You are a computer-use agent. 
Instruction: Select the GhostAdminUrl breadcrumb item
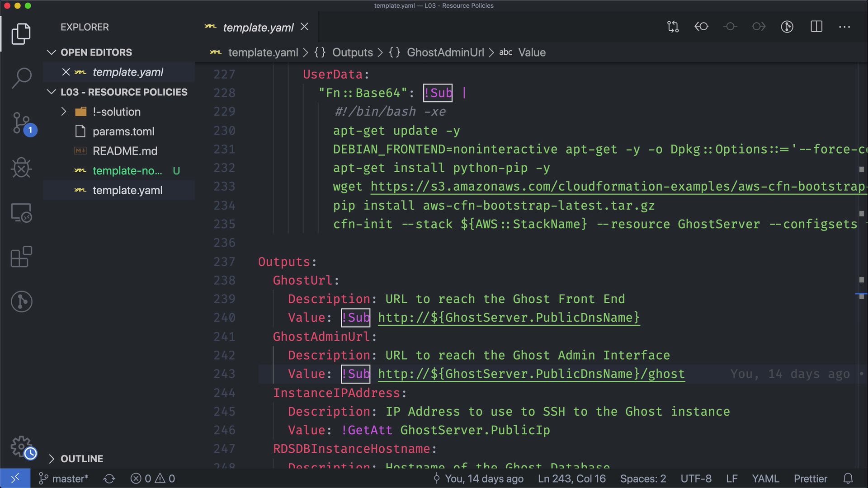[x=445, y=52]
